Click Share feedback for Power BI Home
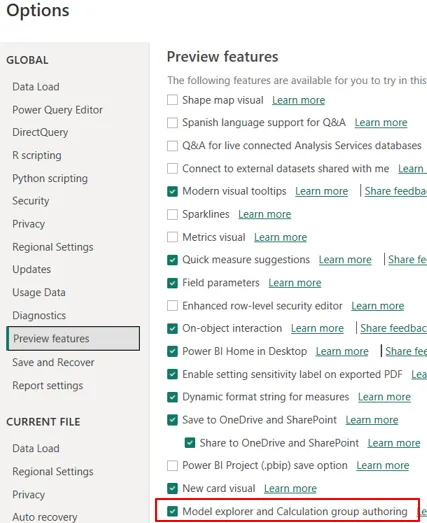 point(406,351)
